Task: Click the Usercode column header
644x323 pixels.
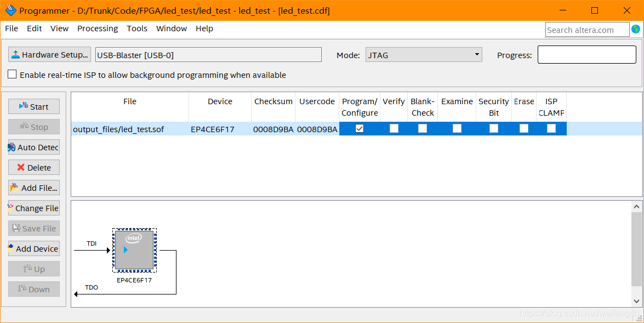Action: point(317,107)
